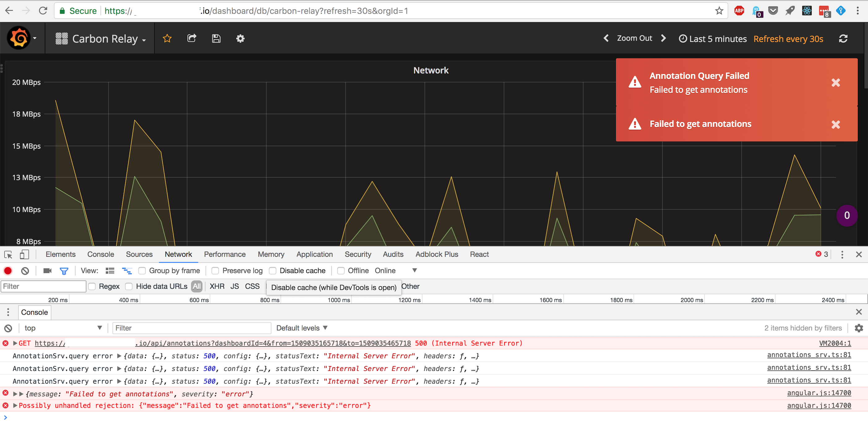Uncheck Disable cache
The image size is (868, 428).
pos(273,270)
